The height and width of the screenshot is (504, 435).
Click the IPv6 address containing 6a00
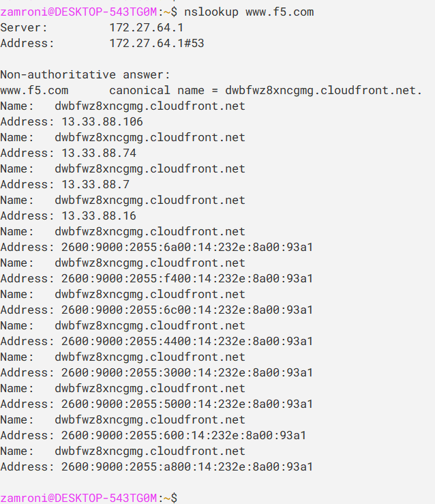point(187,248)
